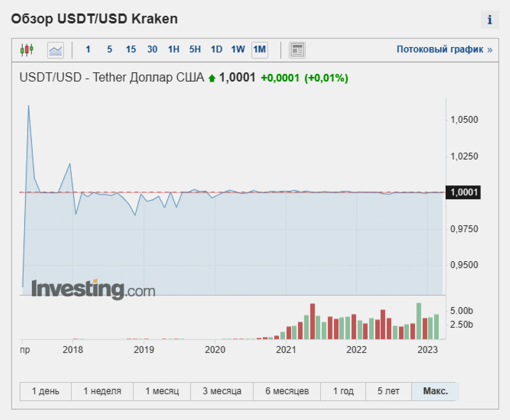
Task: Click the news overlay chart icon
Action: click(x=297, y=50)
